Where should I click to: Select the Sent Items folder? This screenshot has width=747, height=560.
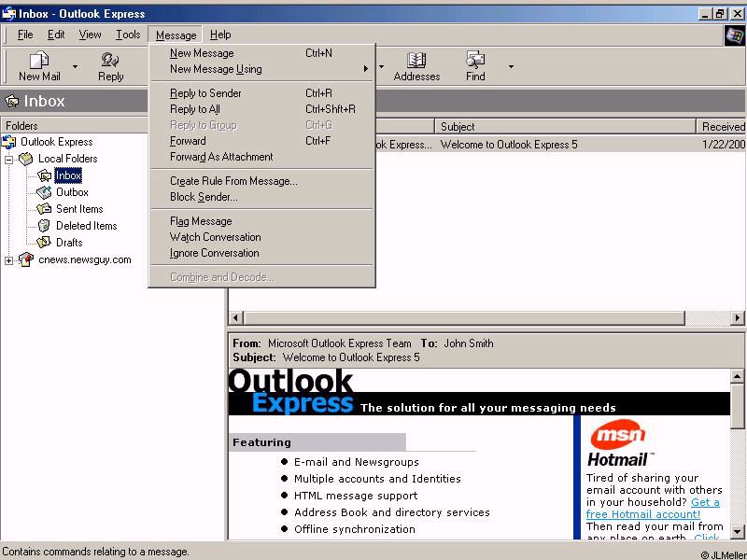click(x=78, y=209)
